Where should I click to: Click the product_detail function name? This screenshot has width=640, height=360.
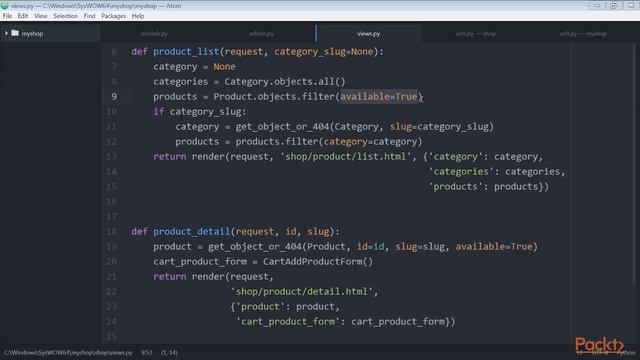[192, 232]
